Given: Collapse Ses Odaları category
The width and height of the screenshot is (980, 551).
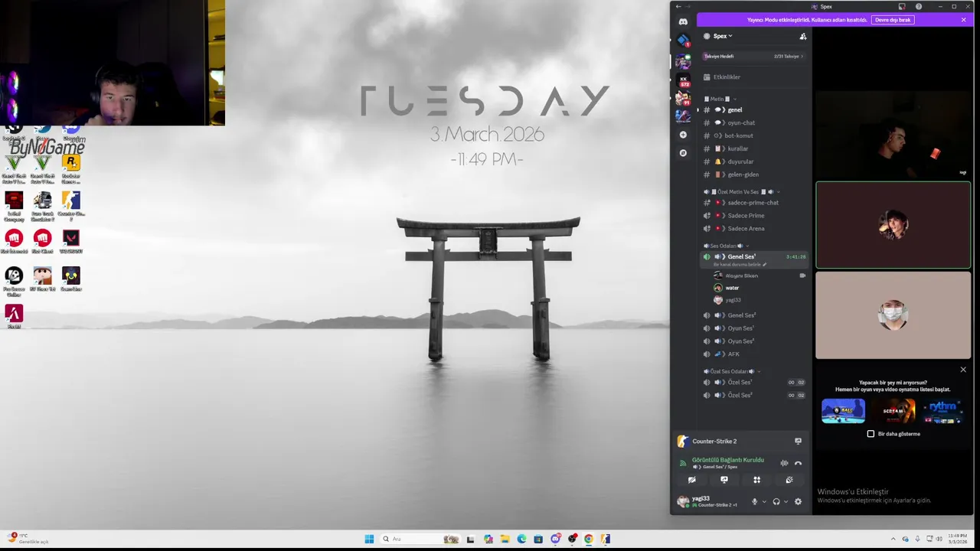Looking at the screenshot, I should (x=726, y=246).
